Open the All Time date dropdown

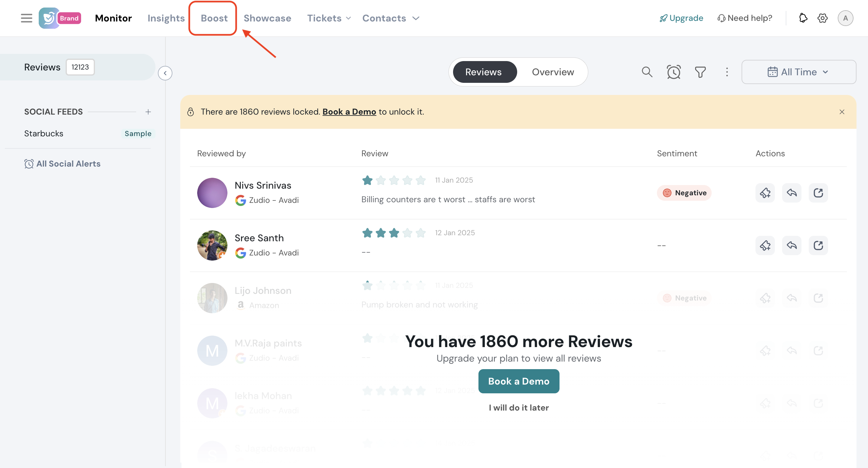click(798, 72)
